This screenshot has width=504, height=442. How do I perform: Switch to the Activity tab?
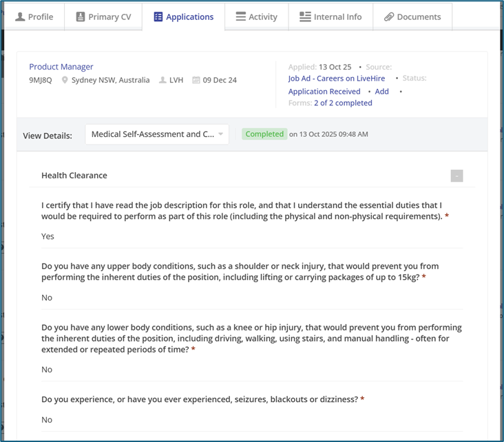click(x=256, y=17)
